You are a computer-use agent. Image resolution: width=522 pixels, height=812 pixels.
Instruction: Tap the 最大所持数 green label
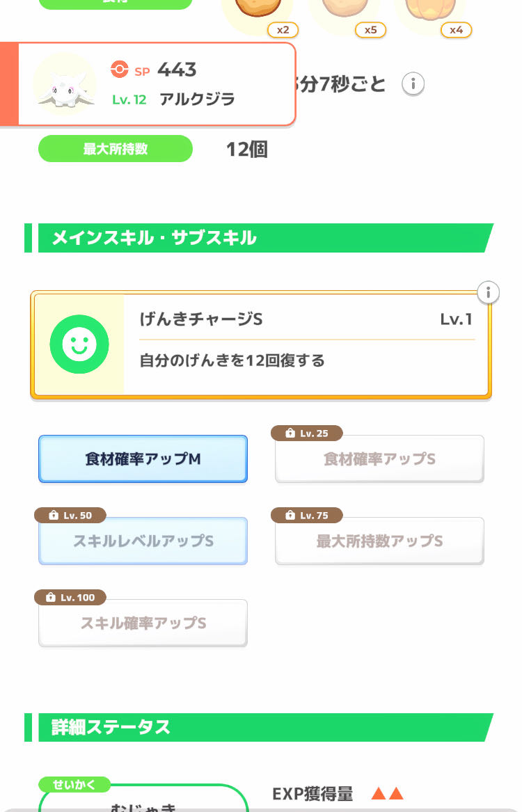click(x=115, y=149)
